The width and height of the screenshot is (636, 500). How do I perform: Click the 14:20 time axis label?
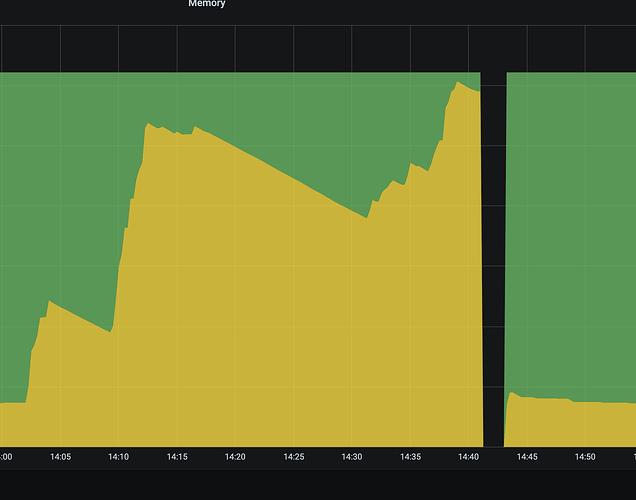[x=235, y=457]
